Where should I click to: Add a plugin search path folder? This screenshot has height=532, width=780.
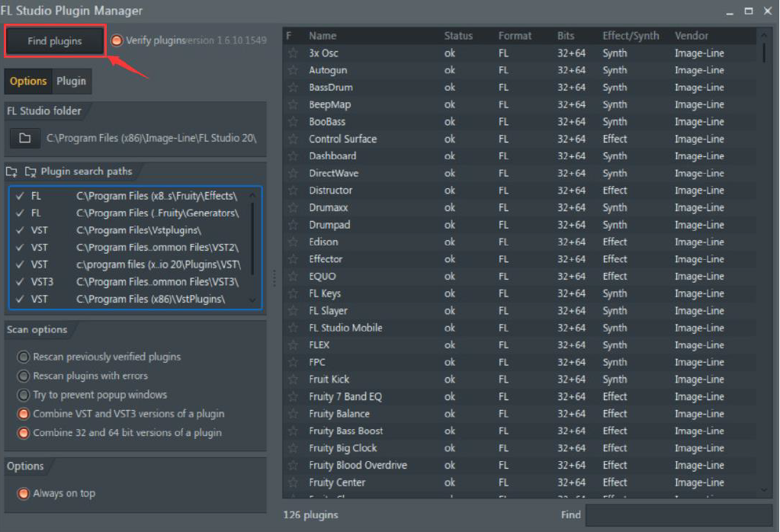click(11, 172)
